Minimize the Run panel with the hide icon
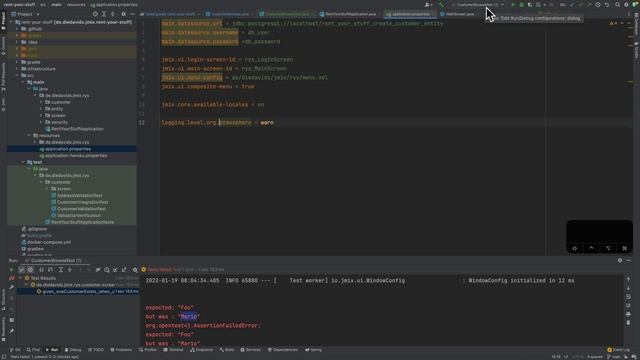This screenshot has height=360, width=640. pyautogui.click(x=629, y=260)
